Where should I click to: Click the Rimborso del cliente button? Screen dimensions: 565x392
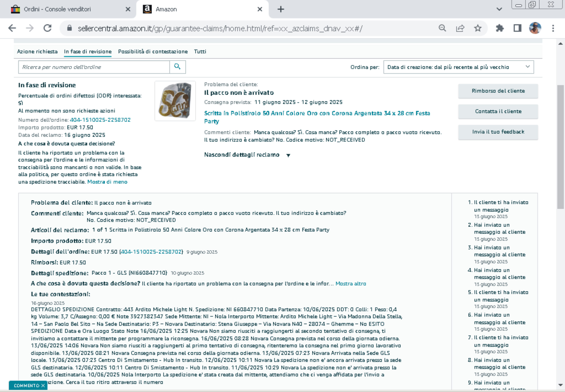pyautogui.click(x=498, y=91)
